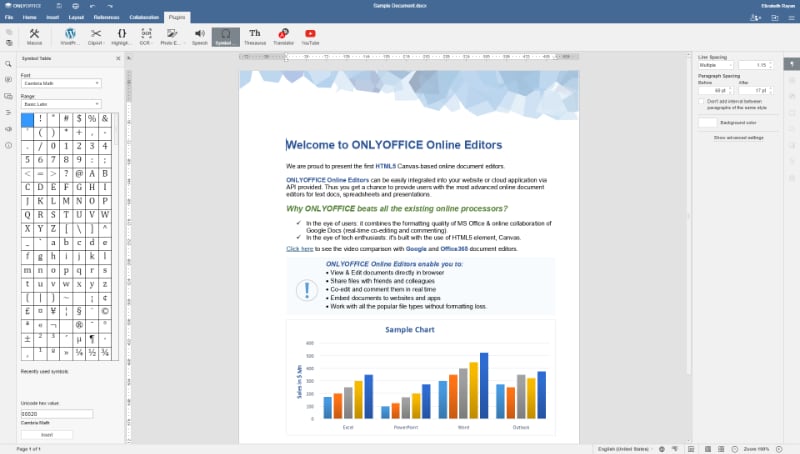
Task: Adjust the spacing After stepper
Action: tap(770, 90)
